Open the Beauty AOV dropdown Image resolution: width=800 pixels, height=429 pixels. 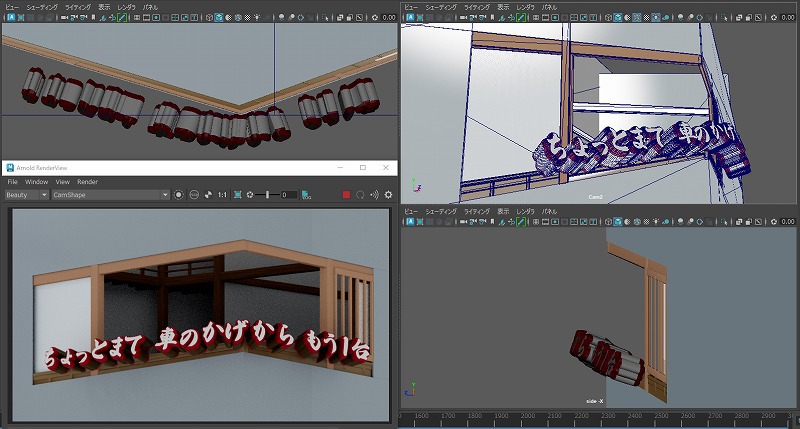[26, 195]
